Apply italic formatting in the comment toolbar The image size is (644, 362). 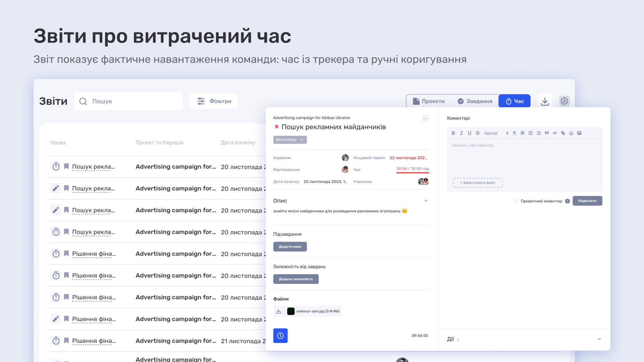coord(461,133)
